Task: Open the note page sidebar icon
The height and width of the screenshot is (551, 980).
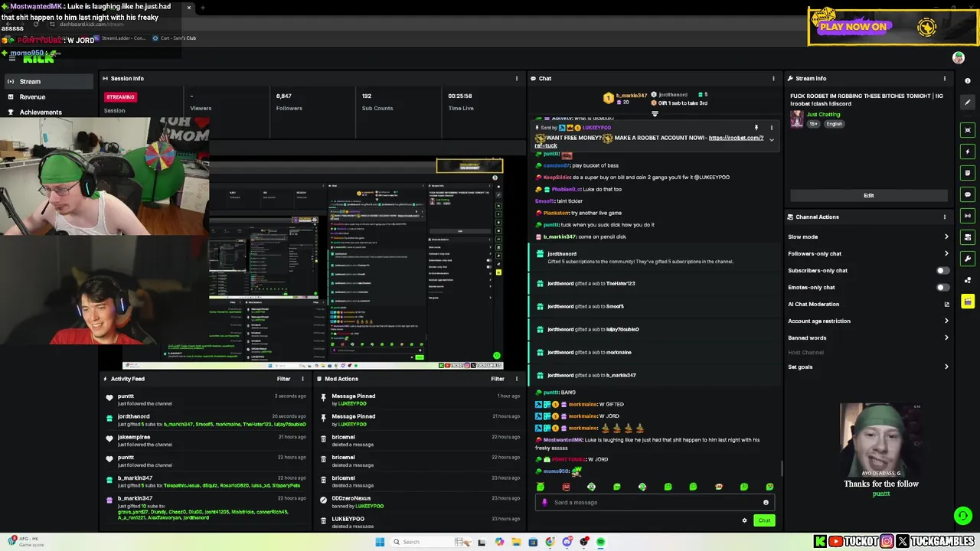Action: click(x=968, y=173)
